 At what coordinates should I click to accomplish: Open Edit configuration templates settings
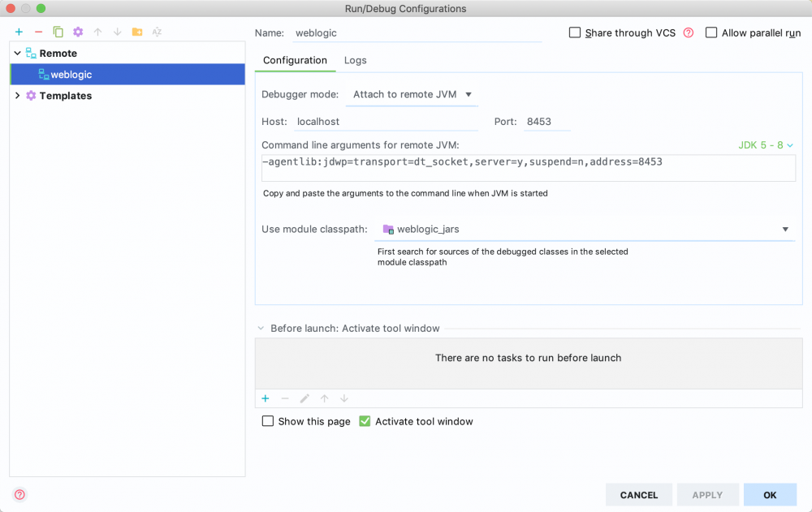coord(76,32)
